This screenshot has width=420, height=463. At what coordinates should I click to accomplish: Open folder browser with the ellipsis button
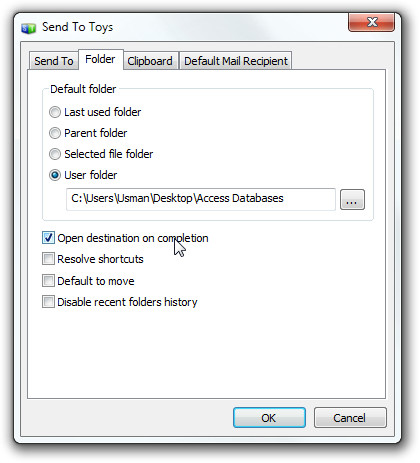pyautogui.click(x=352, y=200)
